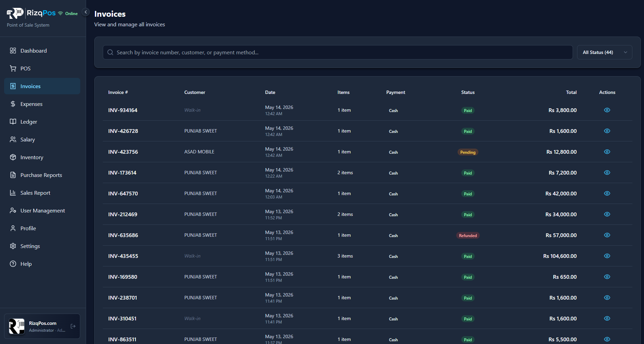Click the Inventory box icon
Screen dimensions: 644x344
click(13, 157)
